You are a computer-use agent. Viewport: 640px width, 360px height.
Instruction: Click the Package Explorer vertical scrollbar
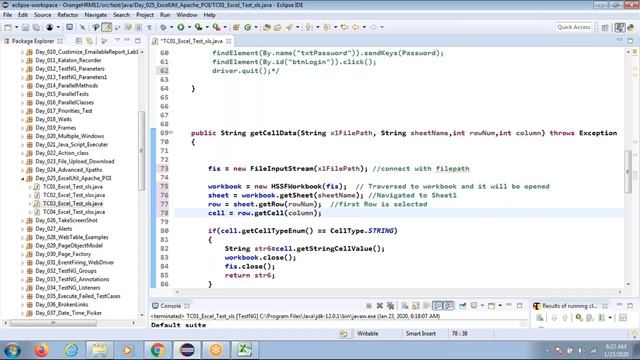point(142,150)
